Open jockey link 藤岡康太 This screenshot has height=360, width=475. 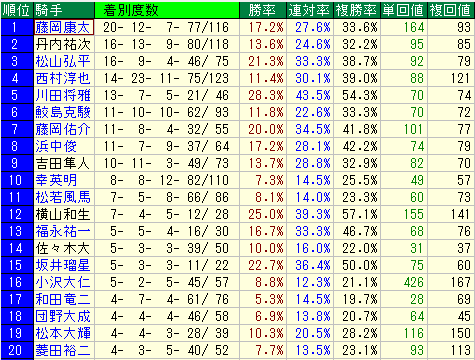[63, 27]
